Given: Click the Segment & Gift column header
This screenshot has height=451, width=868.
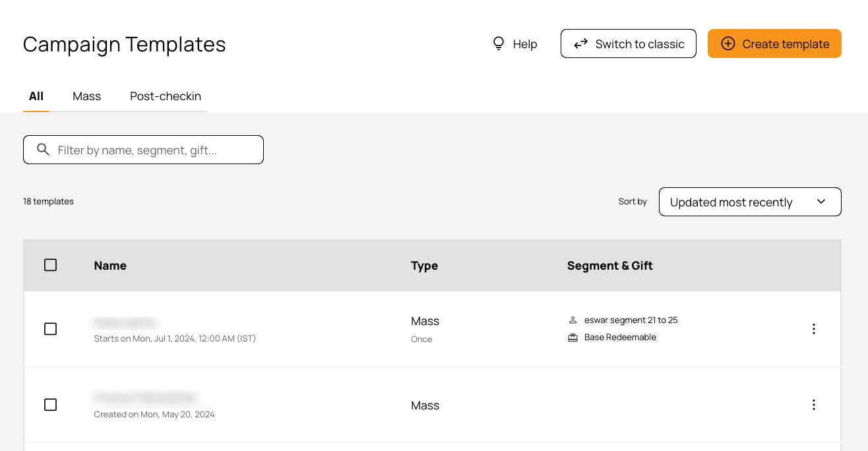Looking at the screenshot, I should (x=610, y=266).
